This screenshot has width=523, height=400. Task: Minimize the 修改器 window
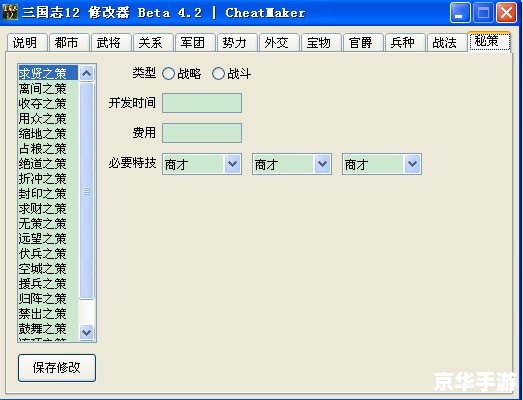pos(460,13)
